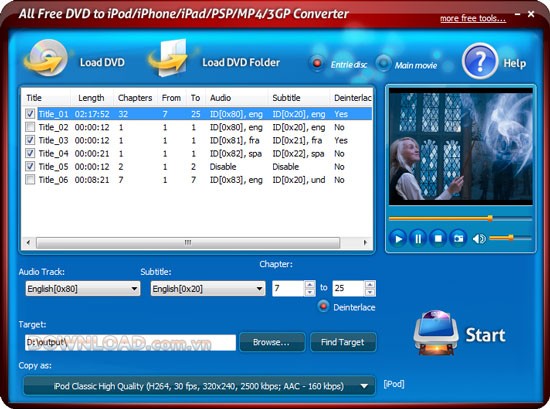This screenshot has height=409, width=550.
Task: Close the converter window
Action: tap(531, 14)
